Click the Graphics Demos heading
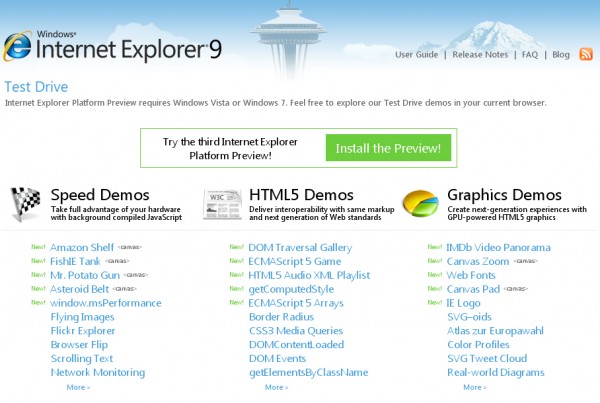 [504, 195]
